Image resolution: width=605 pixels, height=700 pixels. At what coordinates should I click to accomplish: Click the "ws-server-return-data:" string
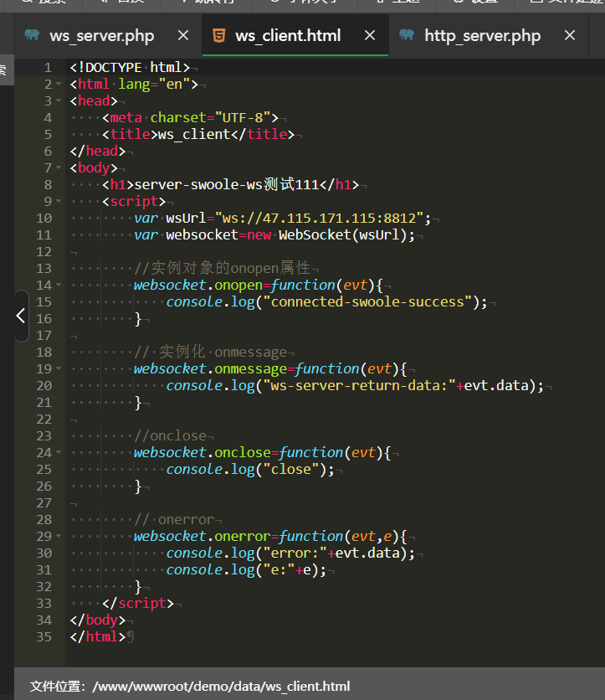[359, 385]
